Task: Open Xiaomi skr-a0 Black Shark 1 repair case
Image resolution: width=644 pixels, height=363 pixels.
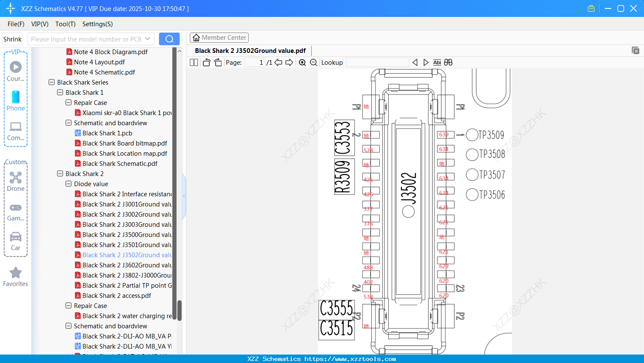Action: click(123, 113)
